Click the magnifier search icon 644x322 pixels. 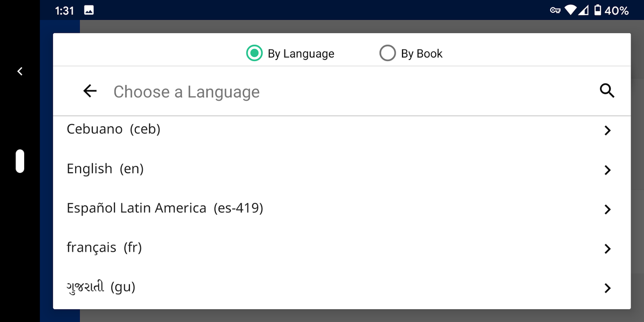click(x=607, y=91)
